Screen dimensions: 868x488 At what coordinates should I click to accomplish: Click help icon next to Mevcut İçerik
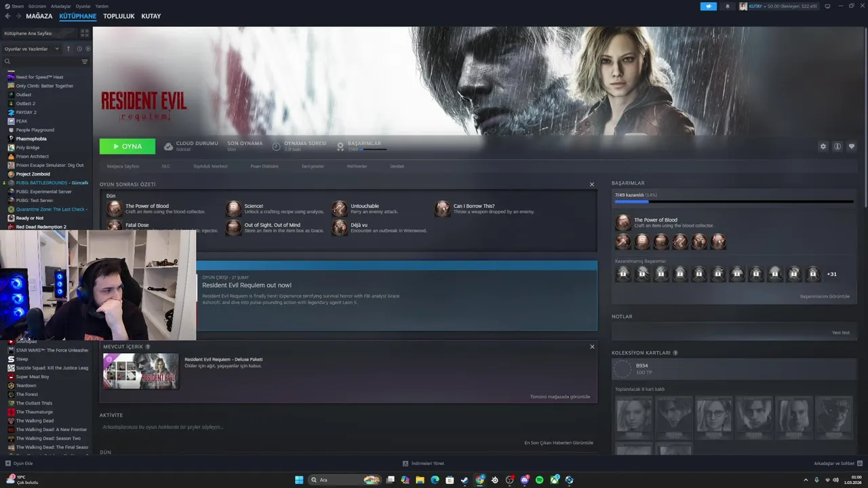coord(148,346)
